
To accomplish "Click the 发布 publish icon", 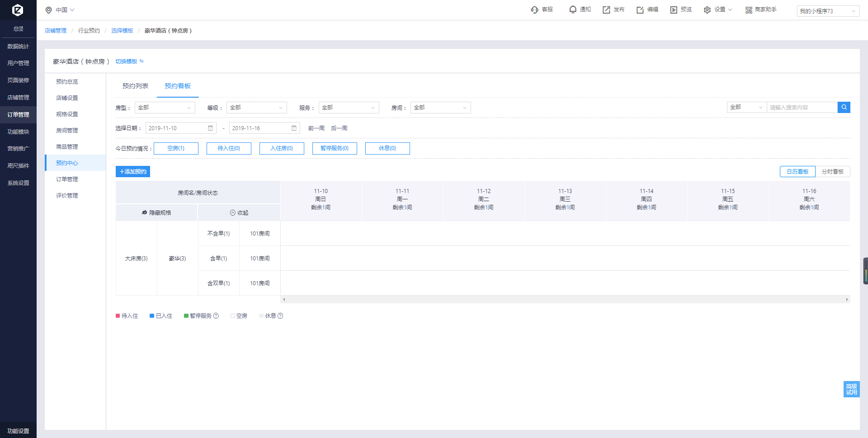I will tap(606, 10).
